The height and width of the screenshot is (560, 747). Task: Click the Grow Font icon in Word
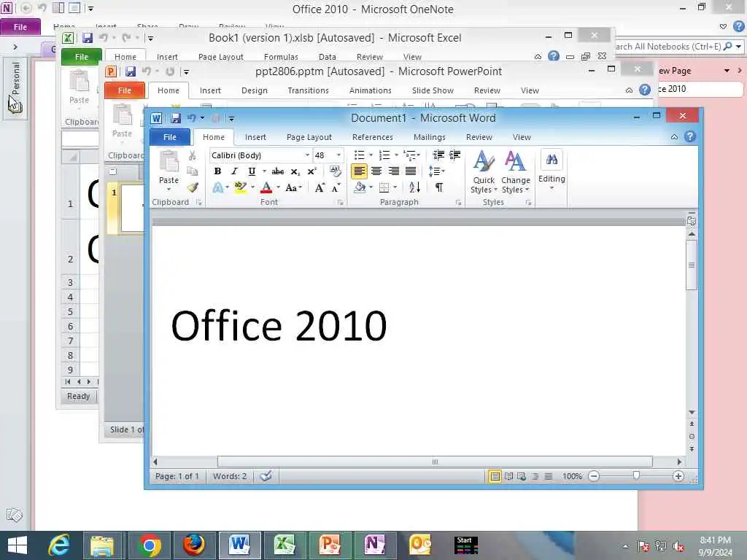(320, 187)
